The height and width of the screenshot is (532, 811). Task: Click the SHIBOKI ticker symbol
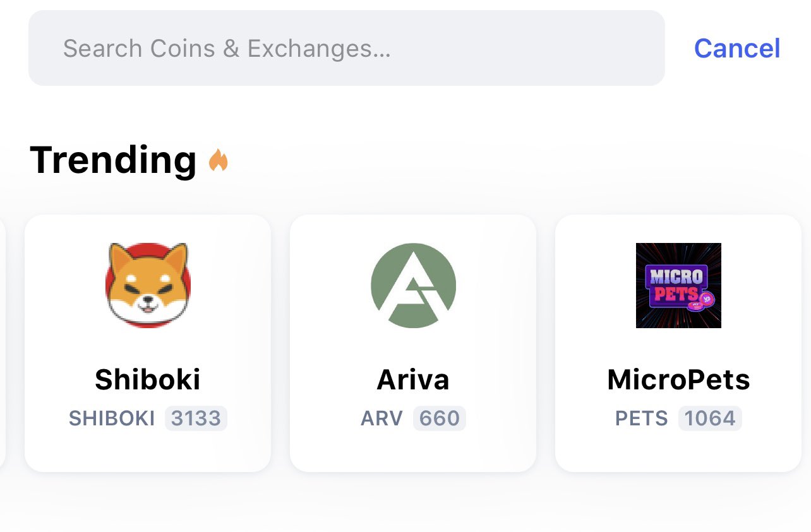pyautogui.click(x=112, y=418)
